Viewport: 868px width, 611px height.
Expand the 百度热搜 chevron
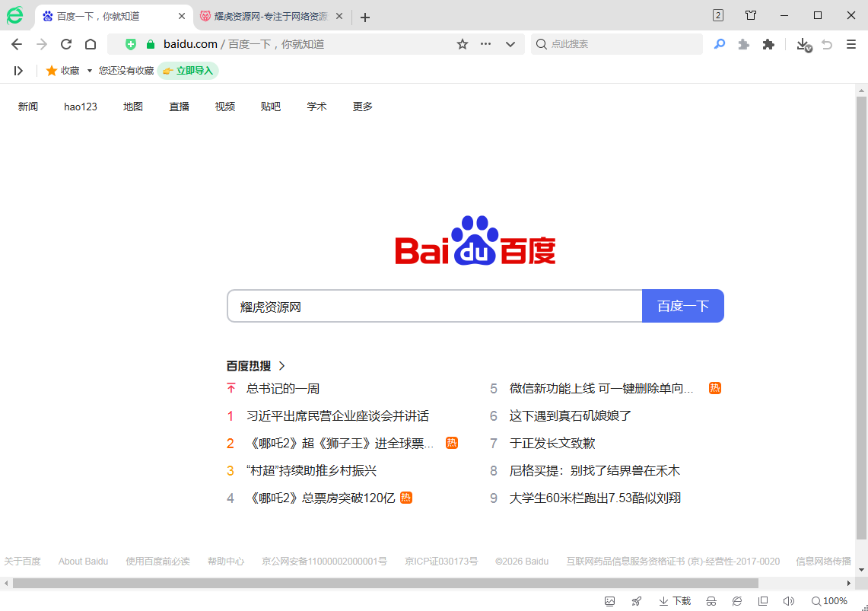282,366
